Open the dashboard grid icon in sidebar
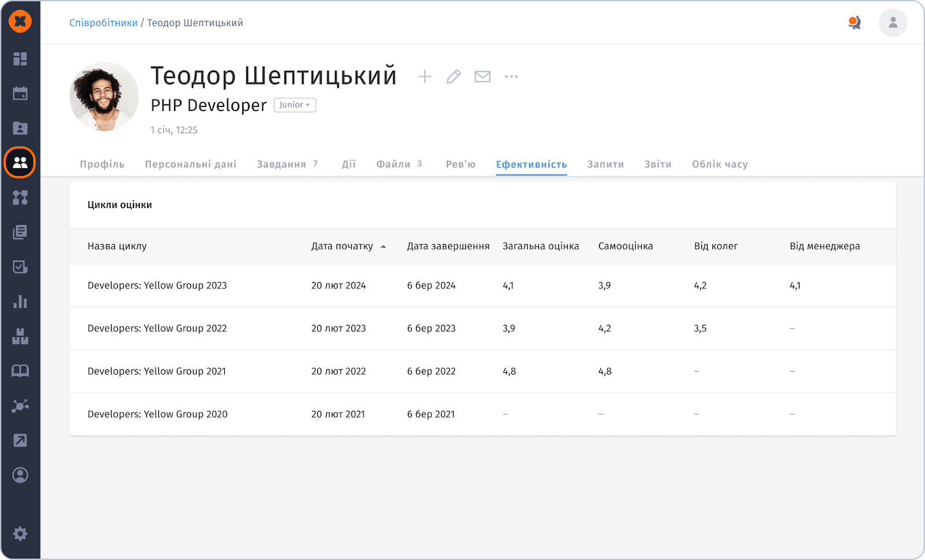This screenshot has width=925, height=560. 20,59
